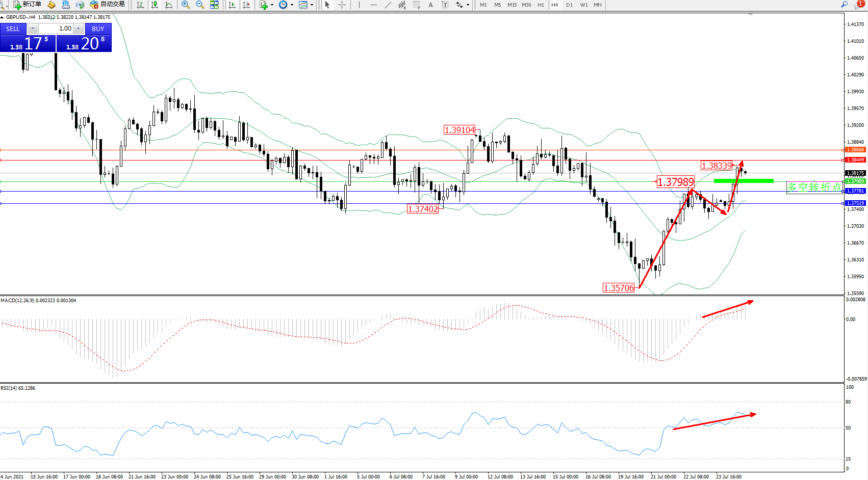This screenshot has width=868, height=480.
Task: Switch to the D1 timeframe
Action: pos(569,5)
